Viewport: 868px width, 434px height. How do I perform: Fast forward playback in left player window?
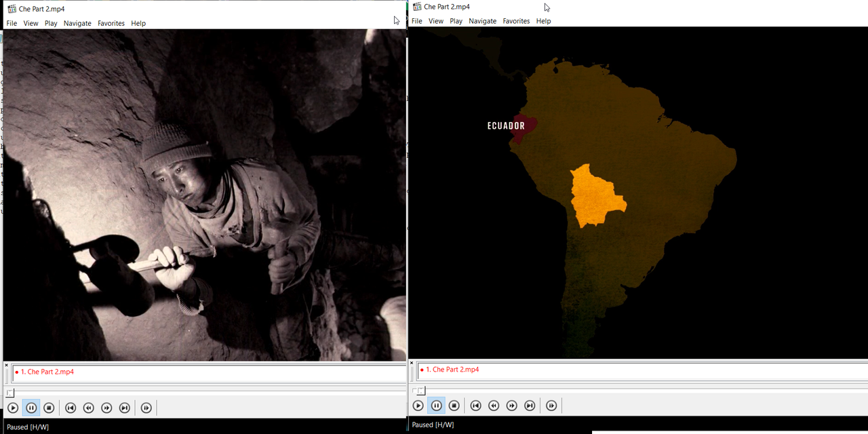coord(106,408)
